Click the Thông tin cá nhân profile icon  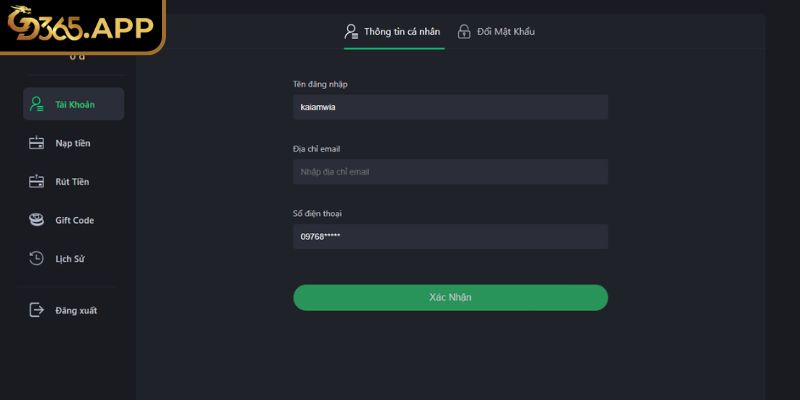click(351, 31)
